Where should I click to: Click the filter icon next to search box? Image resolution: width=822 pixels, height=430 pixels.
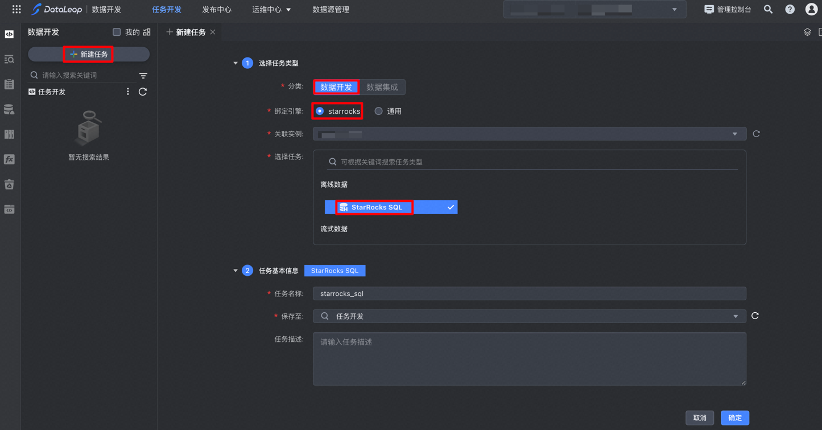[x=143, y=76]
